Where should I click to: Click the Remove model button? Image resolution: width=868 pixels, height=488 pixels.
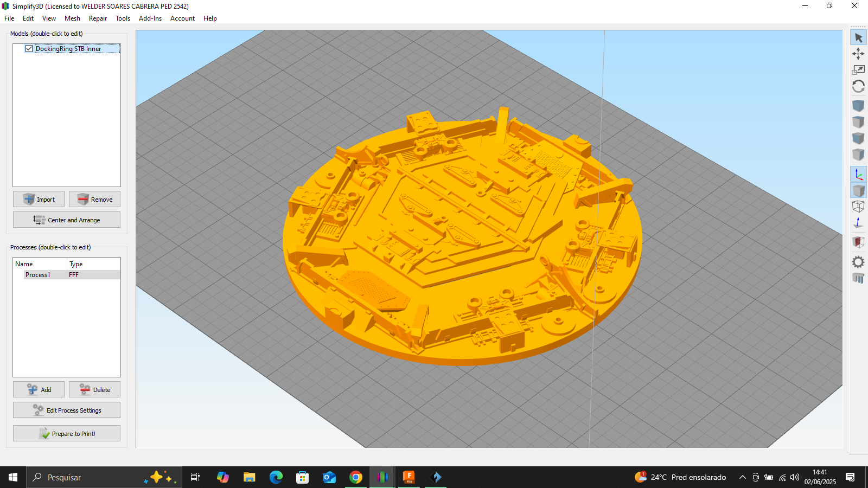click(x=94, y=199)
